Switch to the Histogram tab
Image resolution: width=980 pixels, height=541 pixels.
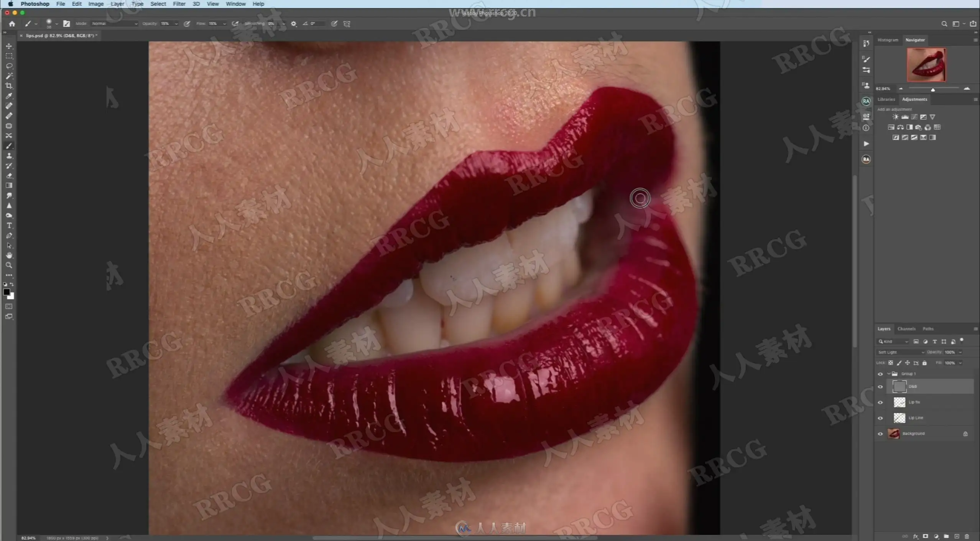click(888, 40)
